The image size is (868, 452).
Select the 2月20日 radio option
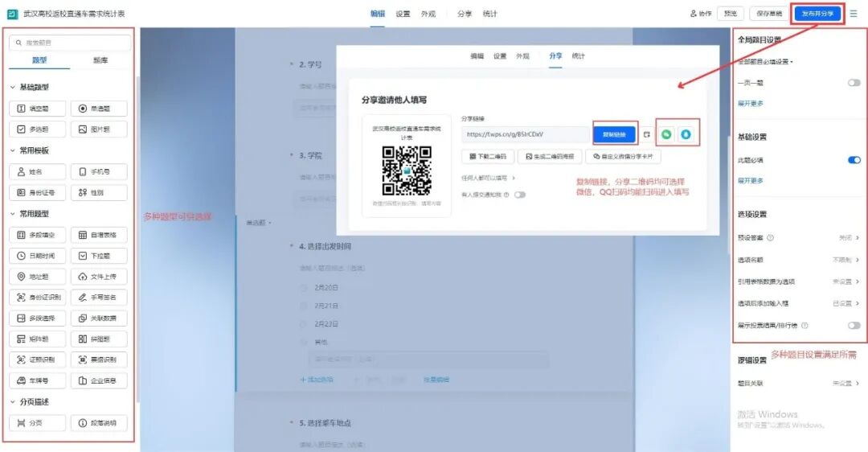tap(303, 287)
